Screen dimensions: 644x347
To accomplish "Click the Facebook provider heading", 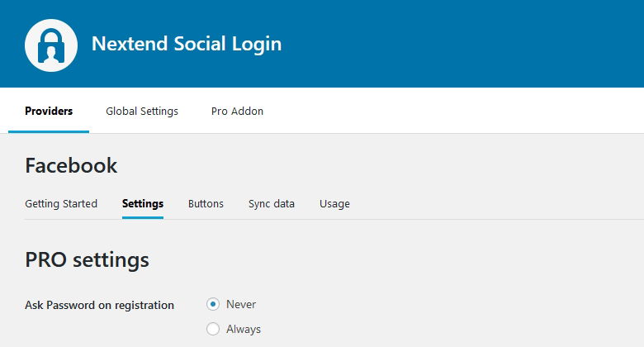I will (x=71, y=165).
